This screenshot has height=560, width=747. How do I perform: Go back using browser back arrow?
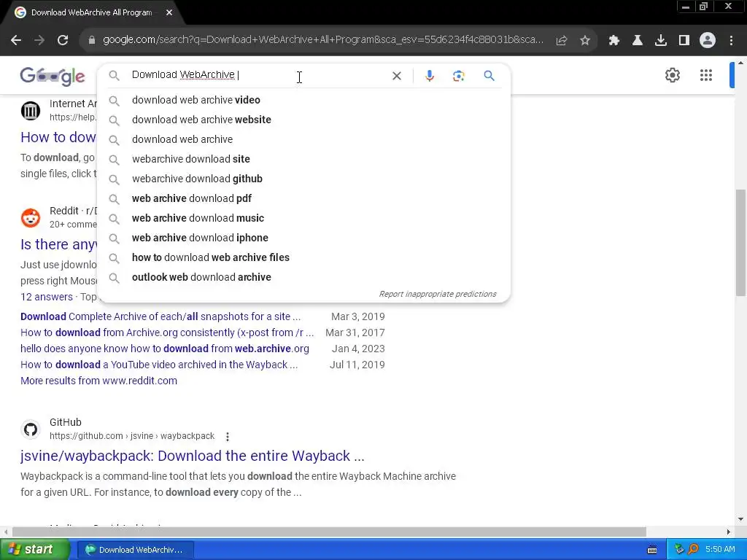tap(16, 40)
